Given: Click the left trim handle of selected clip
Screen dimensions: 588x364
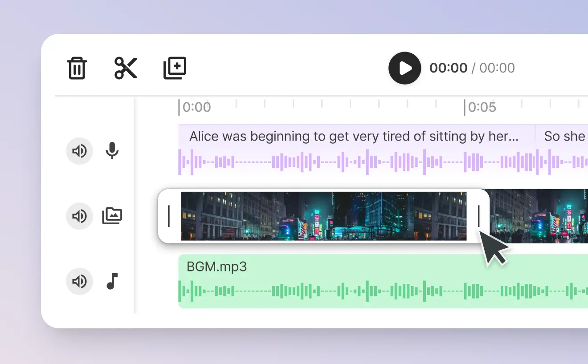Looking at the screenshot, I should pyautogui.click(x=169, y=216).
